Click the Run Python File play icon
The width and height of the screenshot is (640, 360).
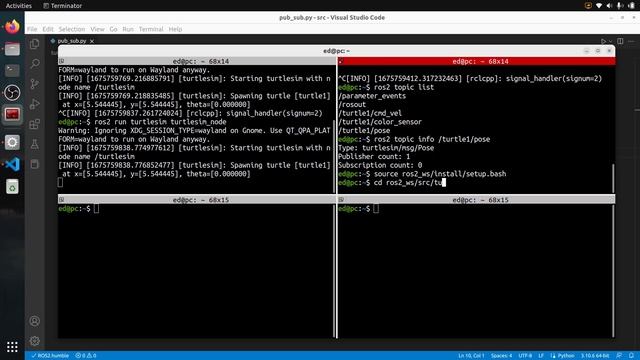(603, 41)
